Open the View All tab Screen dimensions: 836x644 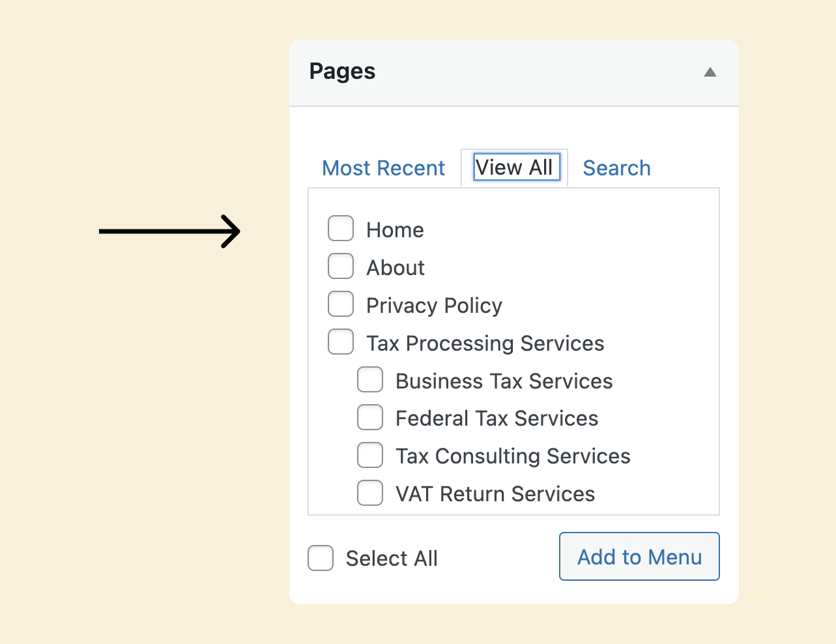pyautogui.click(x=514, y=168)
